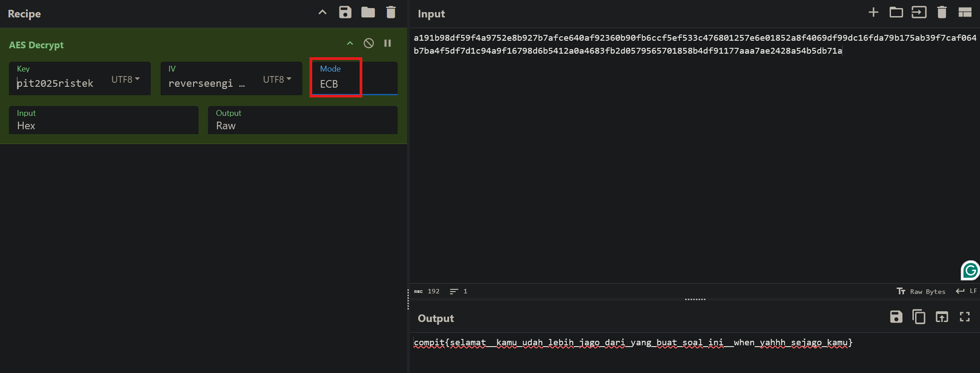Select the Input format Hex dropdown
The image size is (980, 373).
pyautogui.click(x=103, y=125)
